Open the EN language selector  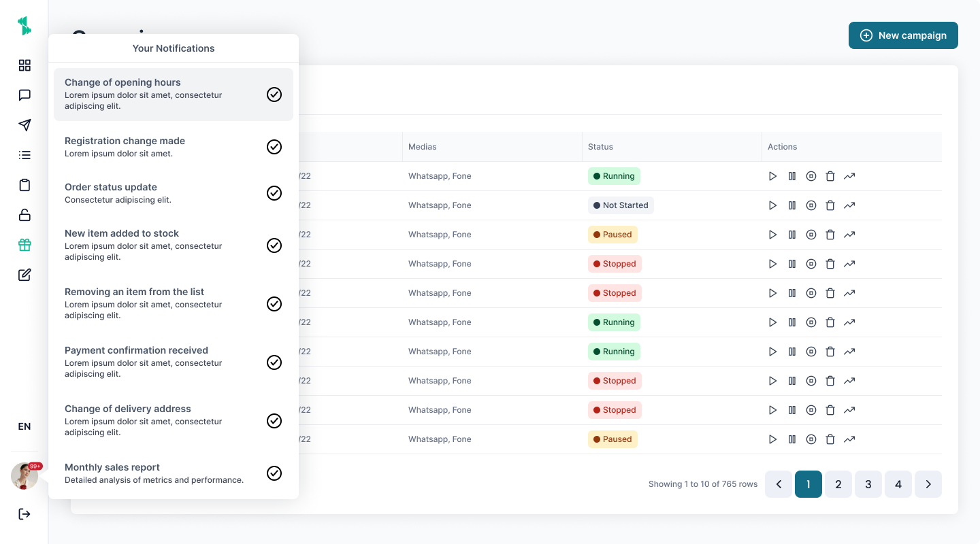(24, 426)
